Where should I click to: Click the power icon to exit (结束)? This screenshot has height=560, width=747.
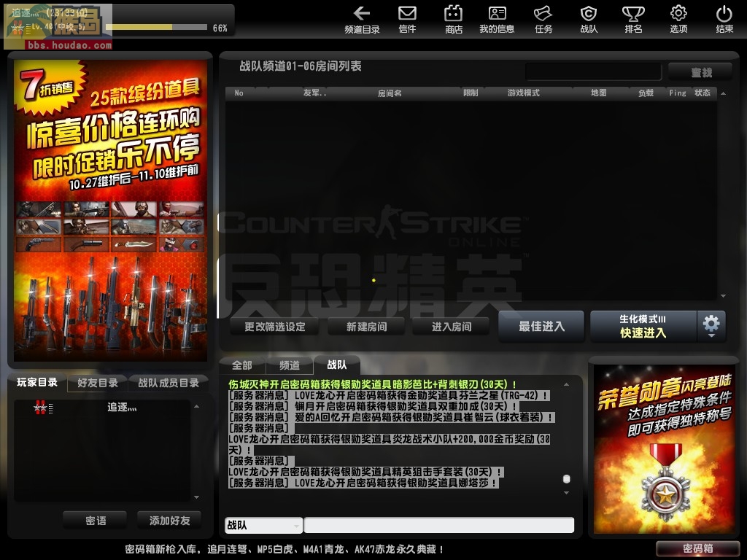click(724, 20)
